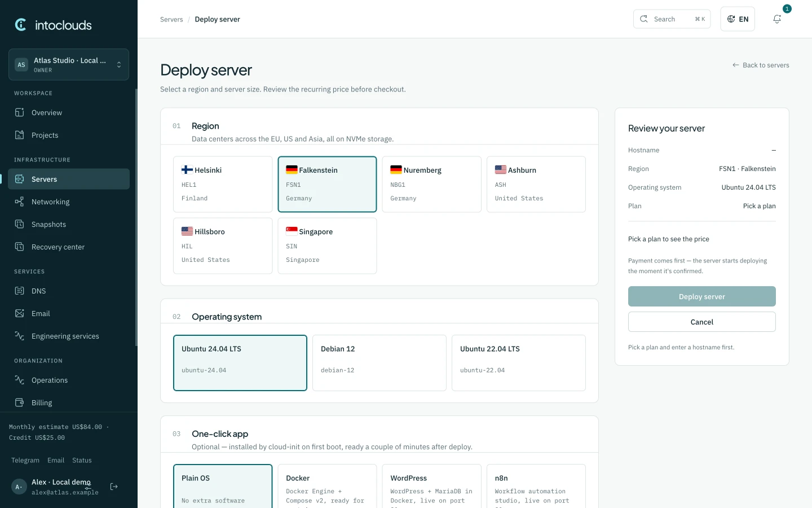The height and width of the screenshot is (508, 812).
Task: Click the globe language icon
Action: click(731, 19)
